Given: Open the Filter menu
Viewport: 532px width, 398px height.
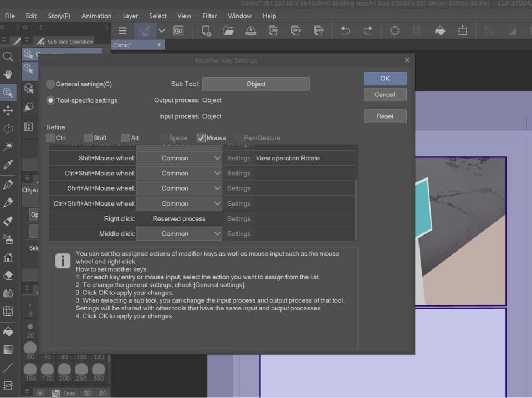Looking at the screenshot, I should pos(209,16).
